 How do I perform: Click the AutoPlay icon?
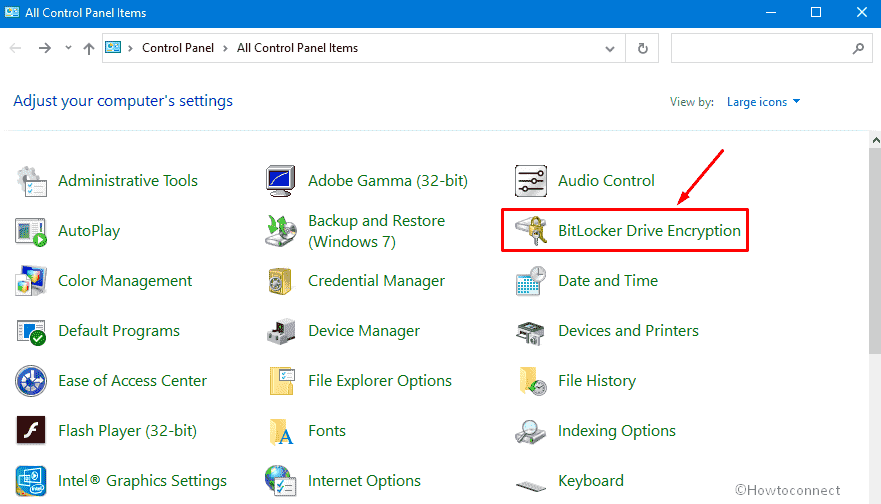[x=31, y=231]
